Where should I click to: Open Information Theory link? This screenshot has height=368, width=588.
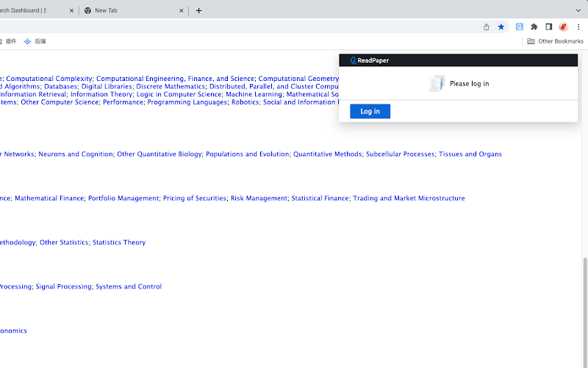pos(101,94)
